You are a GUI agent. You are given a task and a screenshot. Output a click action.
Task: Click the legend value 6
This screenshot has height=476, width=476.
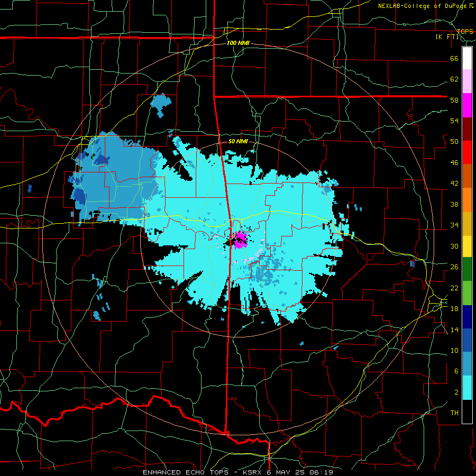(x=456, y=371)
